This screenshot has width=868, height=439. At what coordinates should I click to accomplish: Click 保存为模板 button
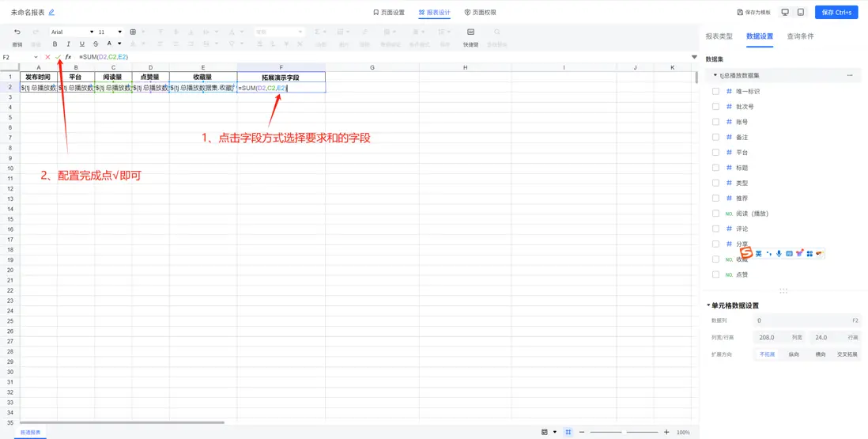point(754,12)
